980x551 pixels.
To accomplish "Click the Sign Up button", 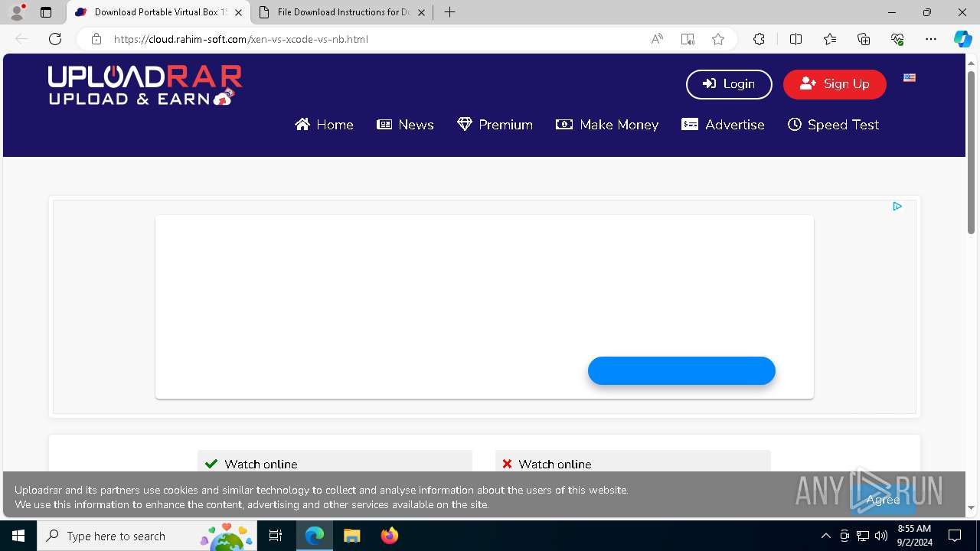I will (835, 84).
